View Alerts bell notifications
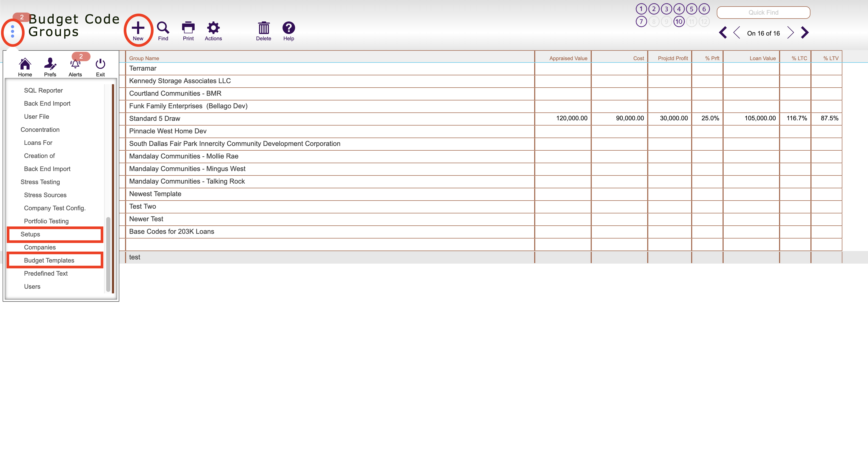 coord(75,67)
